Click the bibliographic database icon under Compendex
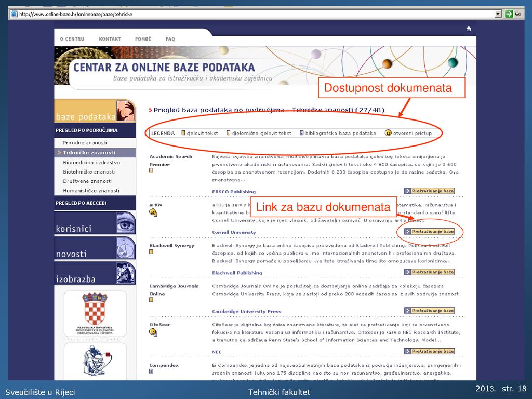 click(x=151, y=371)
